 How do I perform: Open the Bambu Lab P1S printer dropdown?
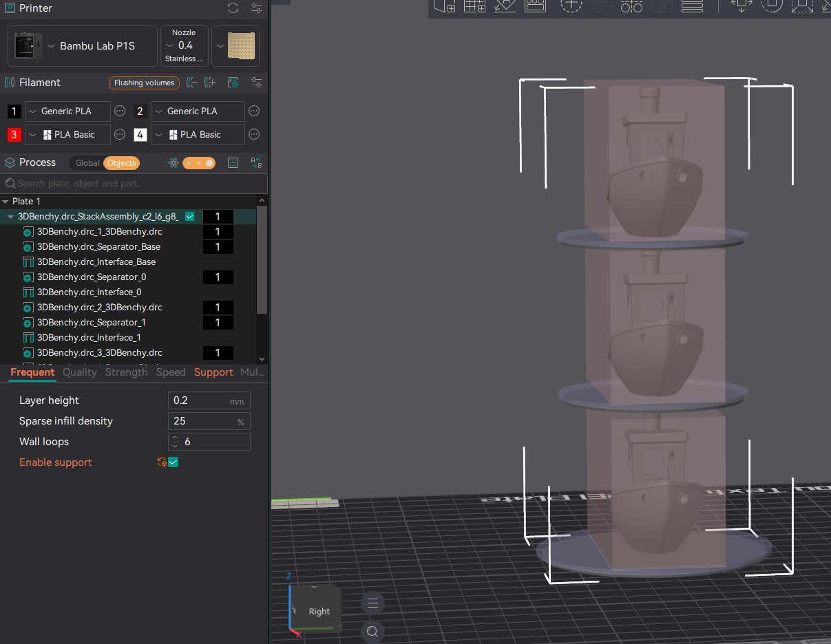82,46
